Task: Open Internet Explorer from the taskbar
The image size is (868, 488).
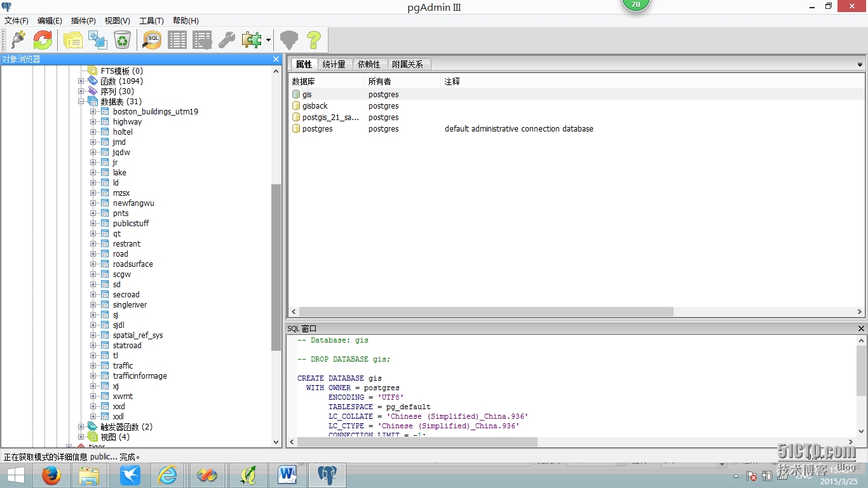Action: [x=168, y=475]
